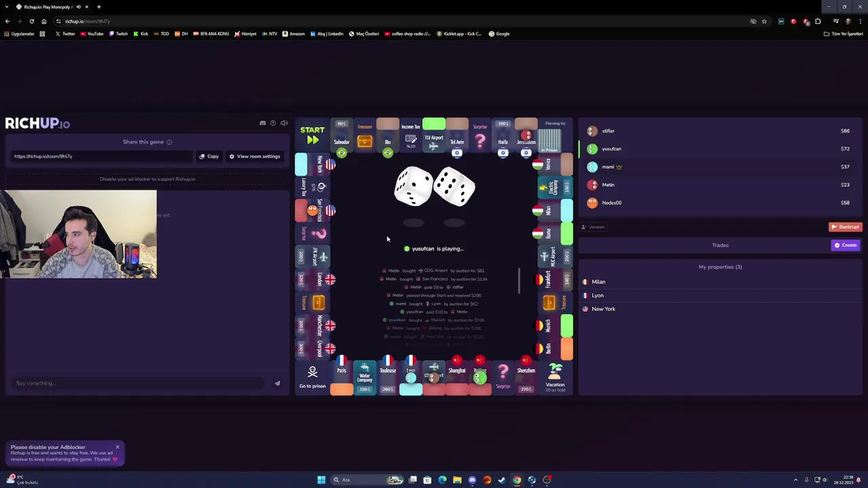
Task: Focus the Say something chat input
Action: [139, 383]
